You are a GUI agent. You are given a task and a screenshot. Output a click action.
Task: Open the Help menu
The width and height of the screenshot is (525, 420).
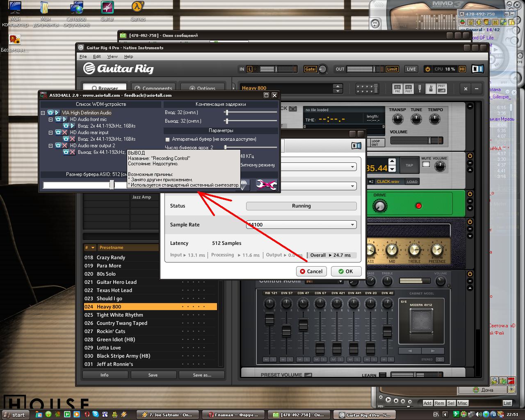(128, 57)
